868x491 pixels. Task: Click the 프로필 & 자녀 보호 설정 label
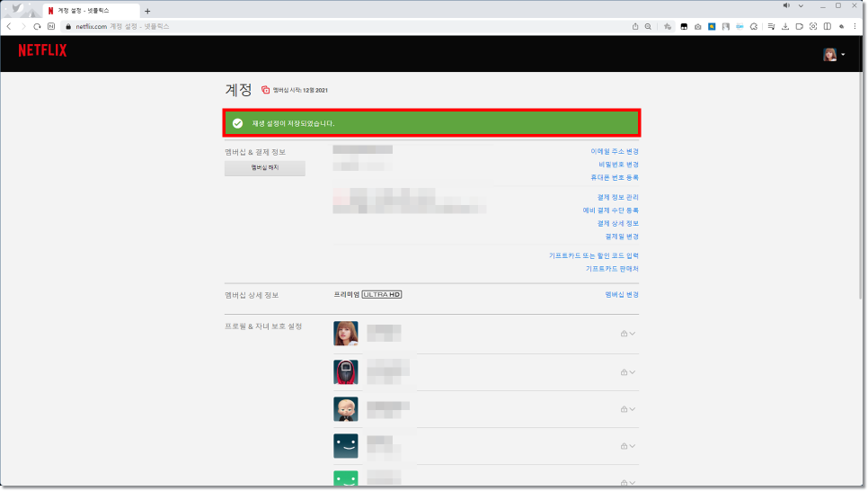pyautogui.click(x=263, y=326)
